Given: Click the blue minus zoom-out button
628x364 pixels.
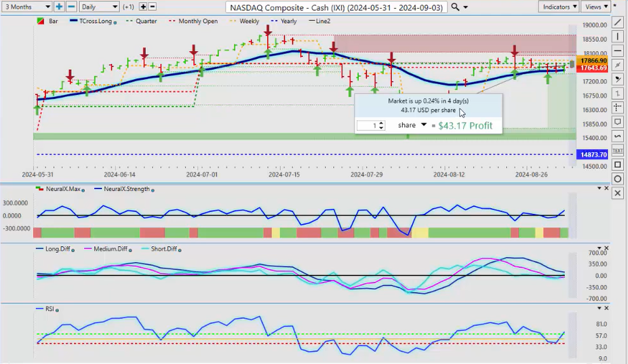Looking at the screenshot, I should pos(71,6).
